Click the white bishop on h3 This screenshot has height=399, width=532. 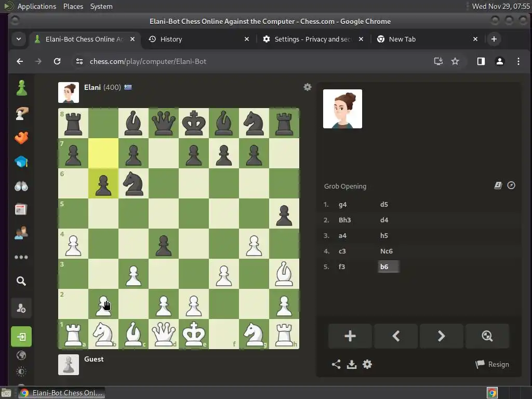point(284,274)
